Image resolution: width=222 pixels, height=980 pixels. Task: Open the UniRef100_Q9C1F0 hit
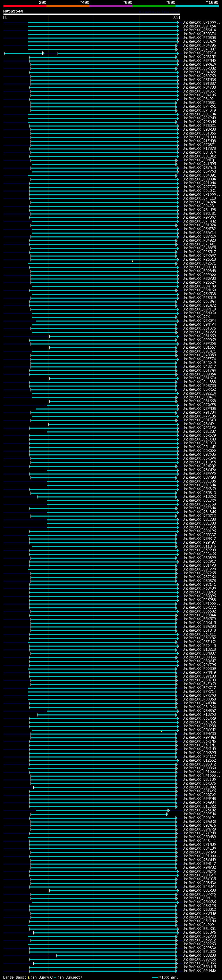[x=199, y=428]
